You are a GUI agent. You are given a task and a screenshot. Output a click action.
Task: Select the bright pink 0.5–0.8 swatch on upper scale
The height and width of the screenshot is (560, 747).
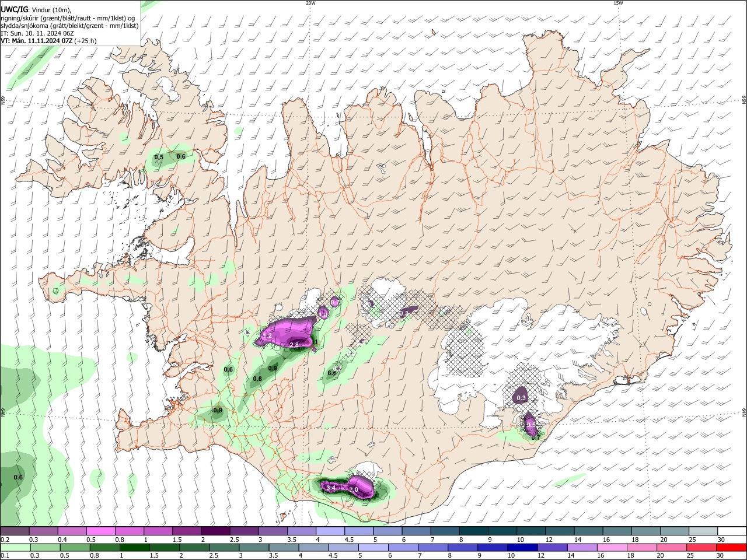pos(100,531)
